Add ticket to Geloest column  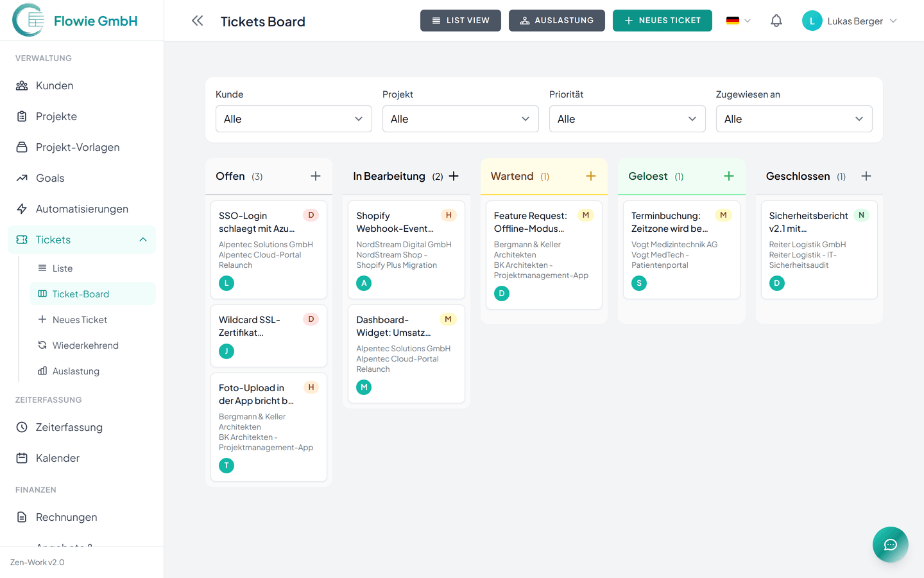coord(728,176)
